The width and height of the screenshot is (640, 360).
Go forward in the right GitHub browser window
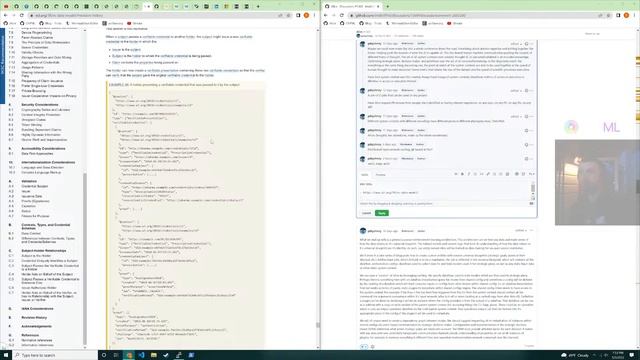(x=333, y=15)
